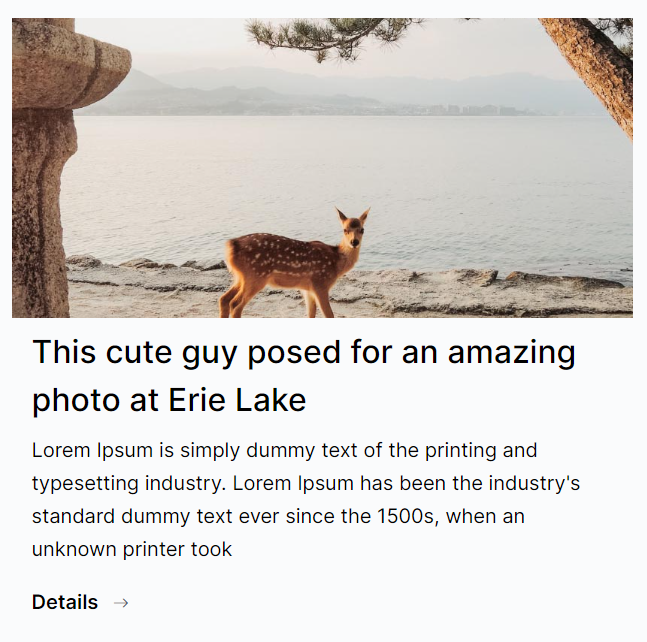Click the distant city skyline across the lake
Image resolution: width=647 pixels, height=642 pixels.
pyautogui.click(x=470, y=110)
